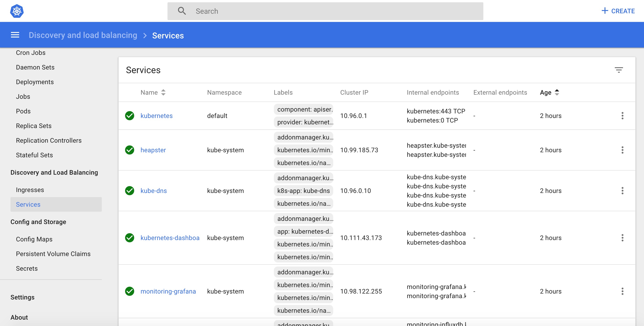Click the three-dot menu for kubernetes-dashboa
The image size is (644, 326).
(x=622, y=238)
